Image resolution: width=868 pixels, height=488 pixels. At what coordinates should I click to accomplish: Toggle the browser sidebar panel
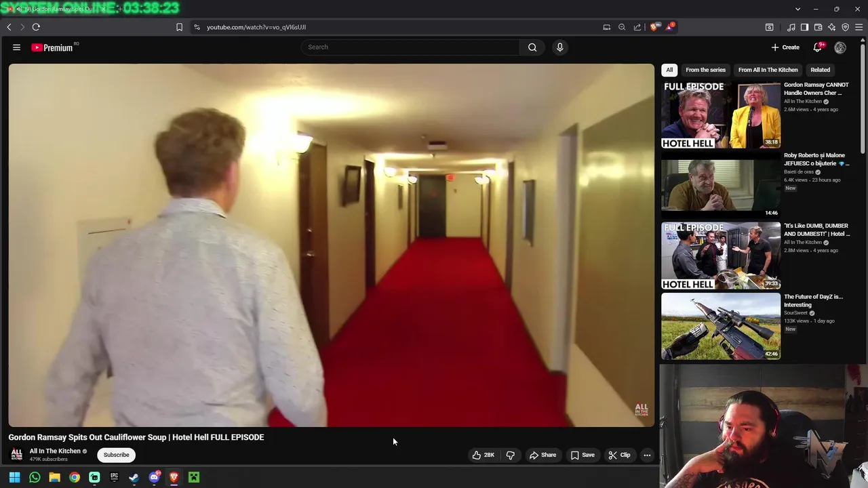804,27
